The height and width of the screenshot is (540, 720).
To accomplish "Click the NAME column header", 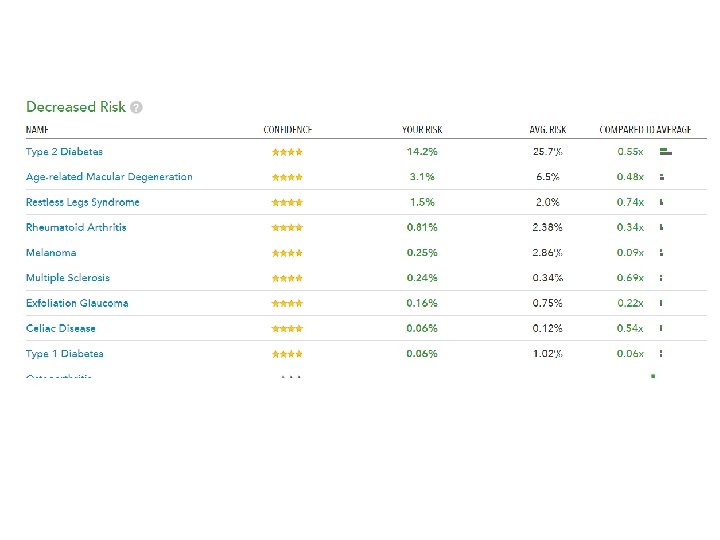I will coord(37,129).
